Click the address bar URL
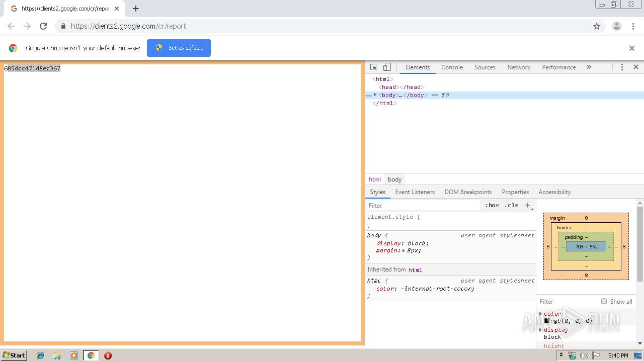The height and width of the screenshot is (362, 644). 128,26
